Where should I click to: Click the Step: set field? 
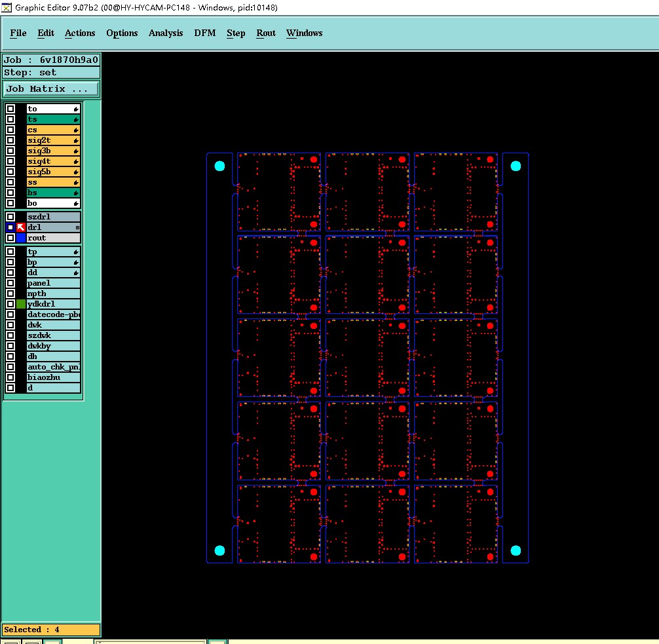tap(51, 72)
